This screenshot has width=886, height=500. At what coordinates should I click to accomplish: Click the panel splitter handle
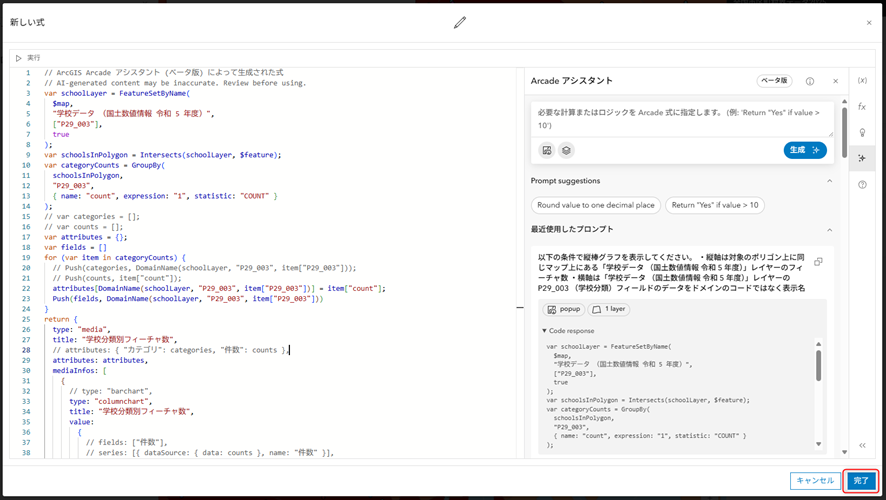point(520,308)
